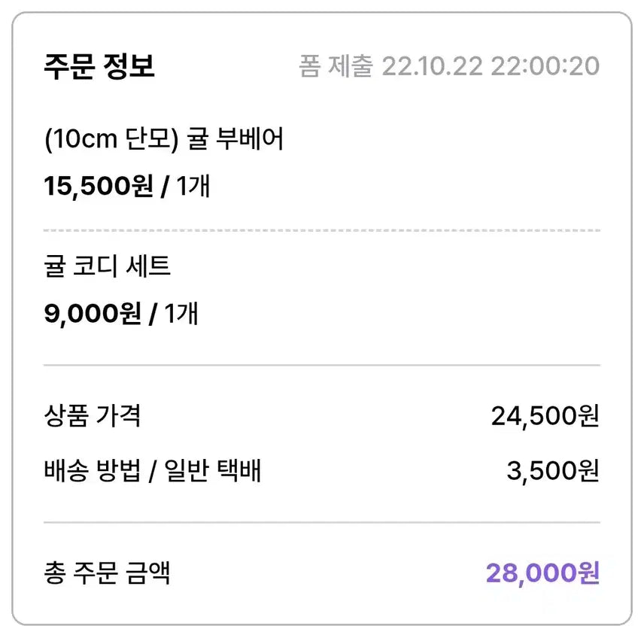Click the 3,500원 shipping fee
Image resolution: width=644 pixels, height=644 pixels.
click(x=552, y=472)
